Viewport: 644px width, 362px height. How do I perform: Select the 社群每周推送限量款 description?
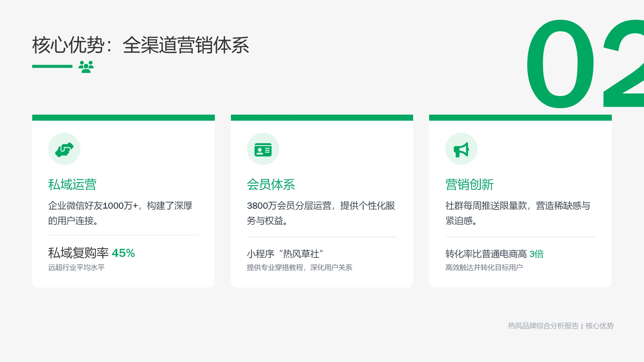click(x=518, y=213)
